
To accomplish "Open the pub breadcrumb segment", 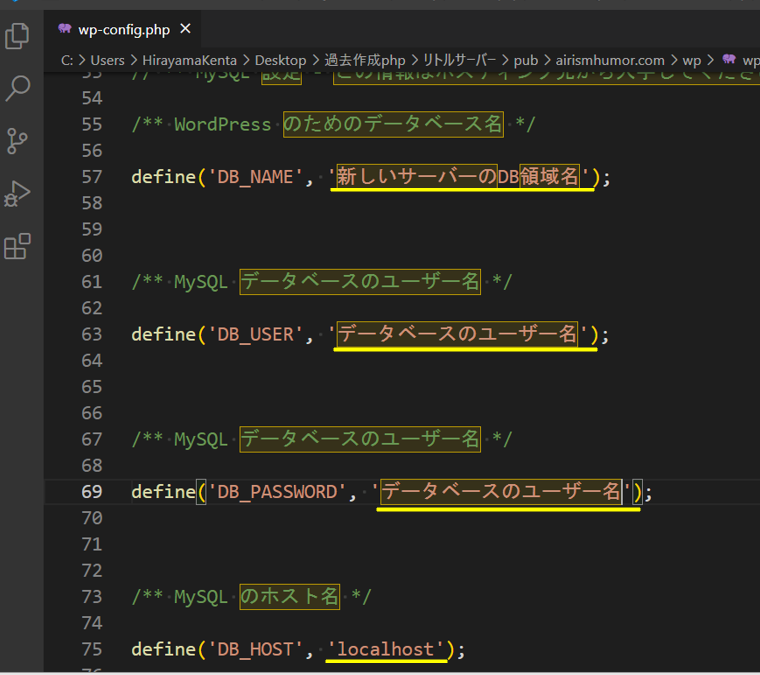I will pos(526,61).
